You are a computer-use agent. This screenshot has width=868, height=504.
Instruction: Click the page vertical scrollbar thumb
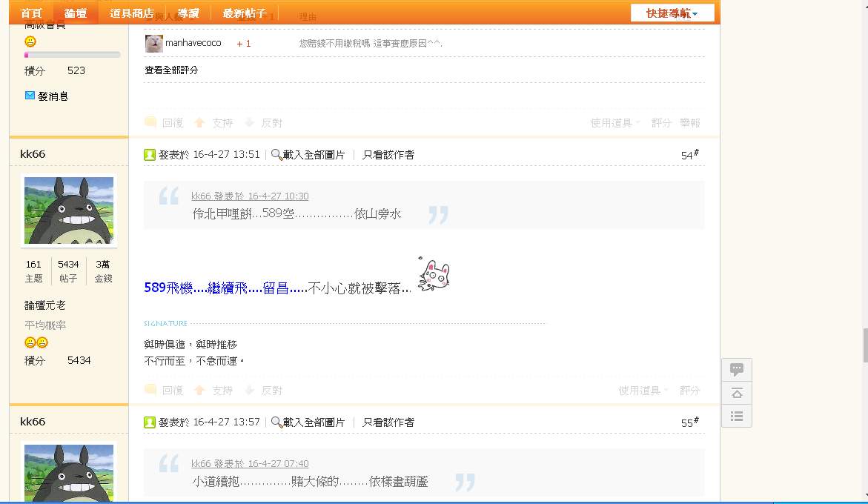(865, 345)
